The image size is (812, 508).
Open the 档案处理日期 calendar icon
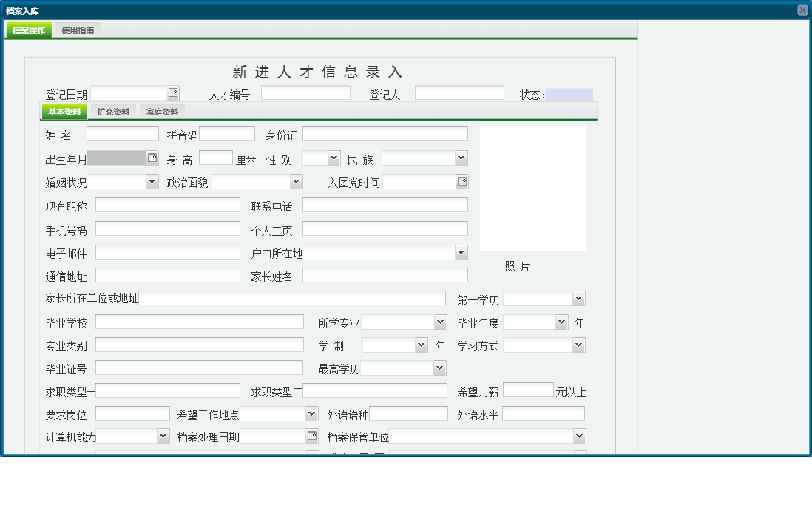click(x=313, y=436)
